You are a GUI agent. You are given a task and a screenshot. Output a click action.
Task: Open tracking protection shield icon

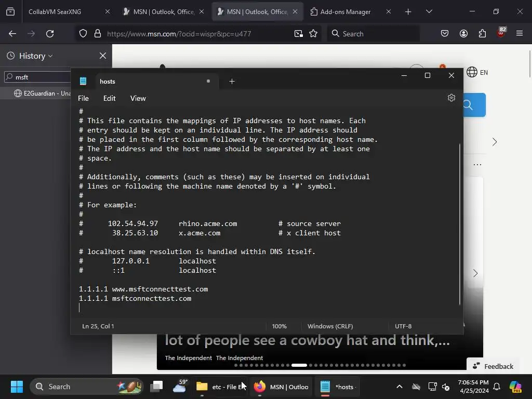83,34
